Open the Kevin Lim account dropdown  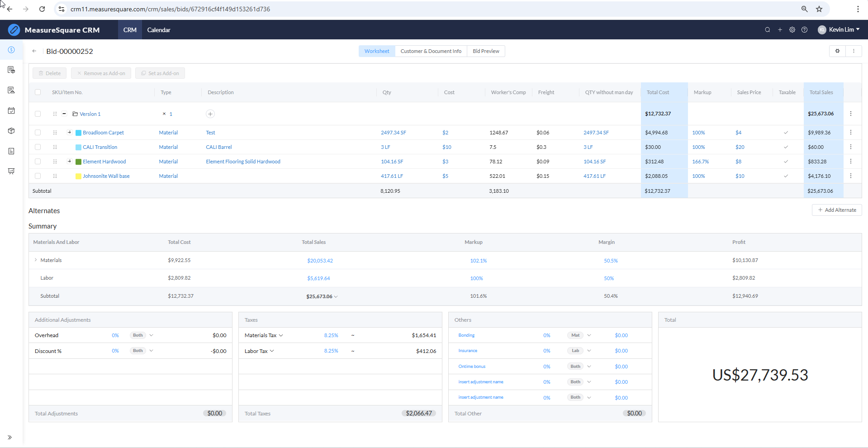[839, 30]
